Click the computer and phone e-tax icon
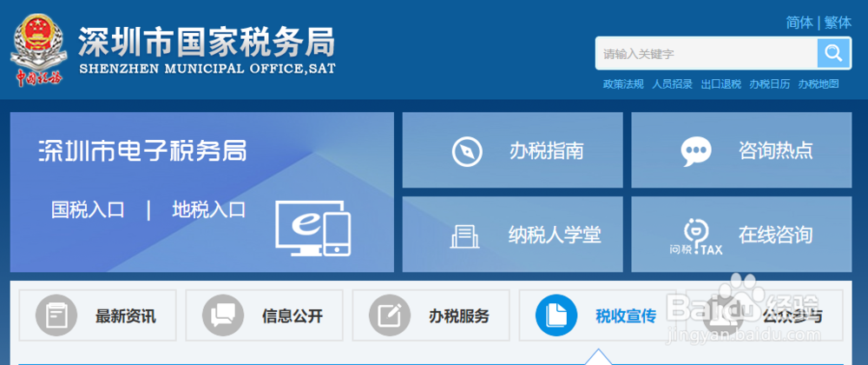Screen dimensions: 868x365 (x=312, y=229)
